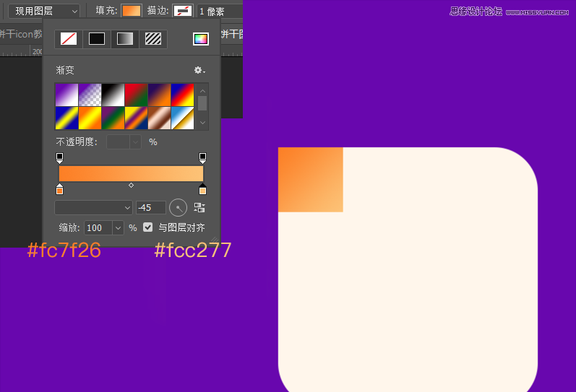Choose the chrome gradient preset

[x=182, y=118]
